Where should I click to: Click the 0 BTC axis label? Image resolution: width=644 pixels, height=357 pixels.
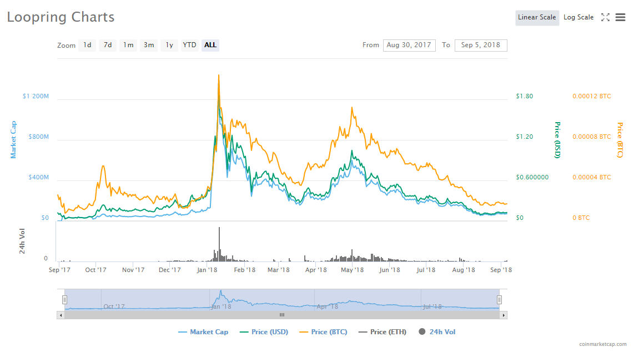tap(581, 218)
